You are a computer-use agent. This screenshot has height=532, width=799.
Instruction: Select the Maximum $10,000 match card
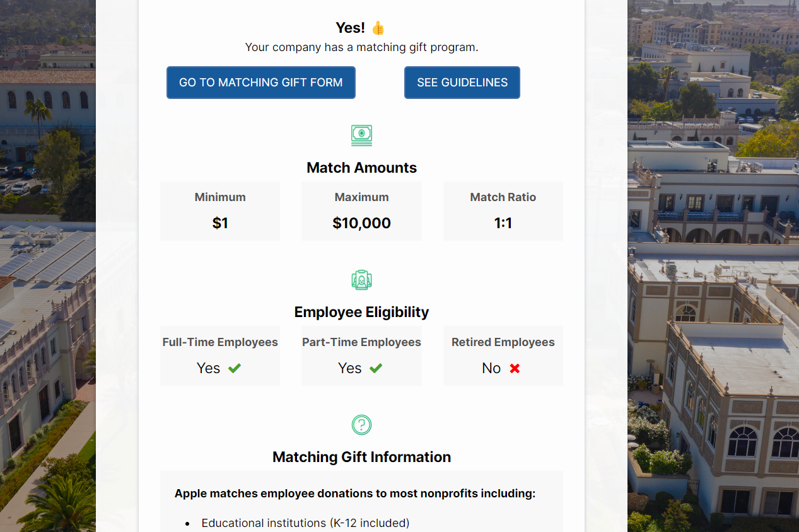tap(362, 211)
